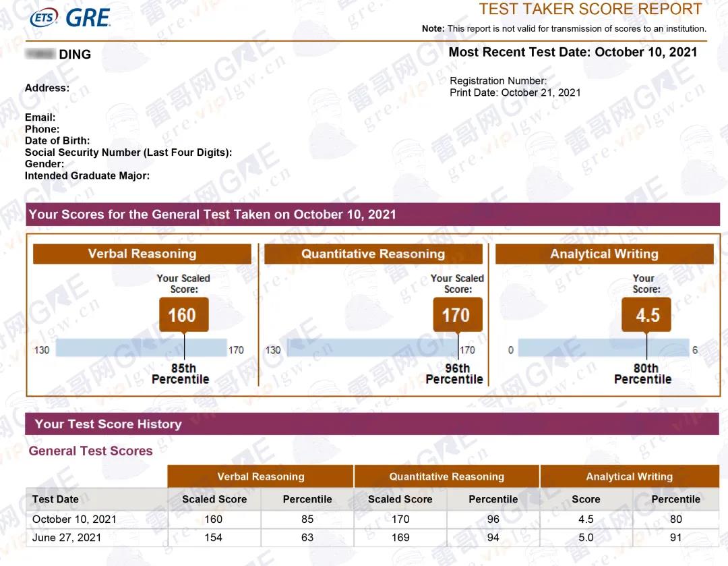Click 'Percentile' column header under Analytical Writing
728x566 pixels.
click(x=675, y=499)
